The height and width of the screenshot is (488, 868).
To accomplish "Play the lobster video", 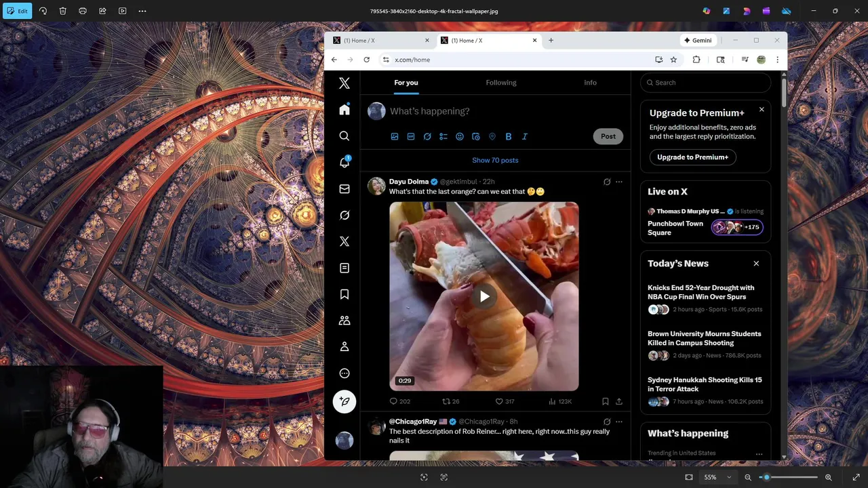I will pyautogui.click(x=484, y=296).
